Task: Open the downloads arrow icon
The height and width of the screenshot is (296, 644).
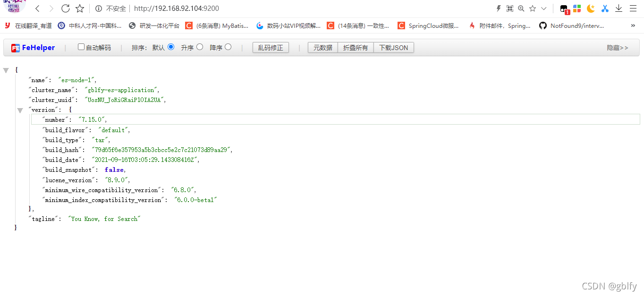Action: [619, 8]
